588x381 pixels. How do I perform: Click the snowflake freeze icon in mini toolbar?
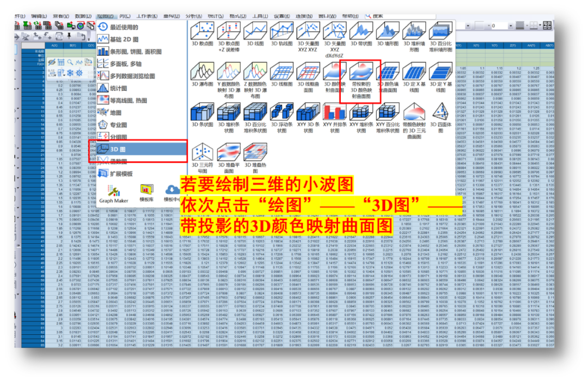pos(70,73)
